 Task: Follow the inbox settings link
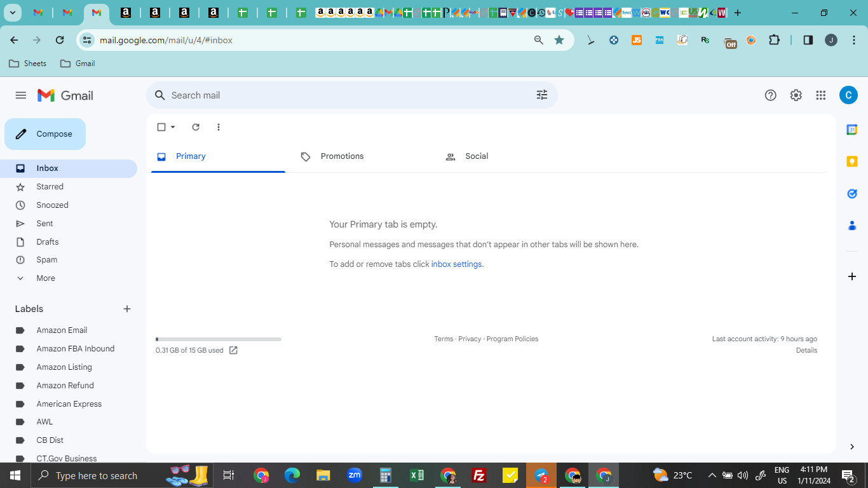coord(456,264)
